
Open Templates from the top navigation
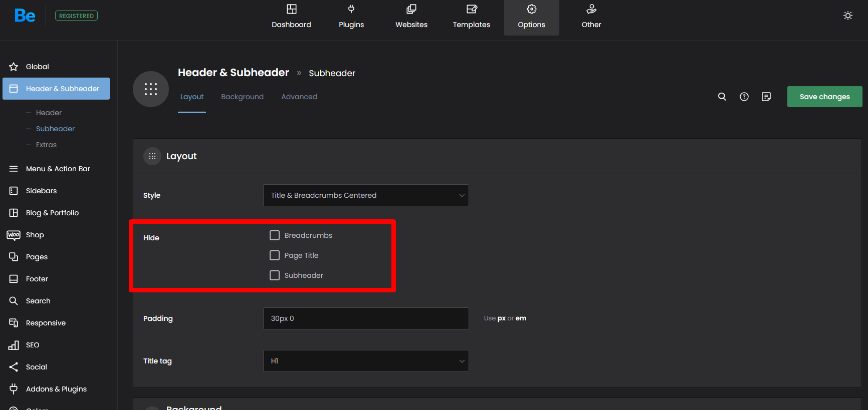pos(472,17)
